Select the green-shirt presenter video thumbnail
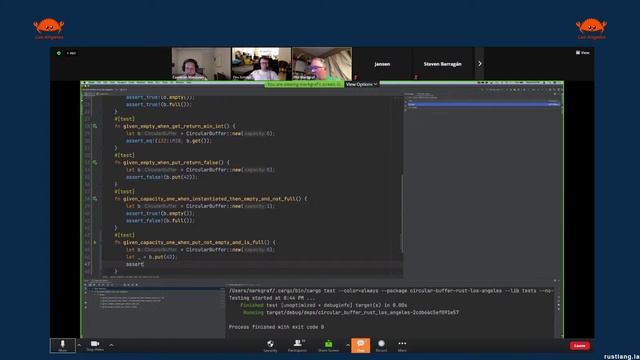 pyautogui.click(x=322, y=64)
